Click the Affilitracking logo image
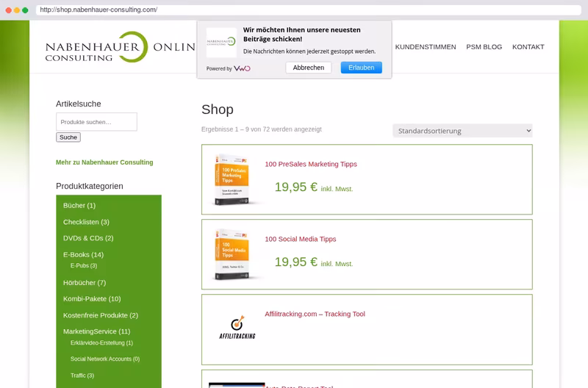This screenshot has width=588, height=388. 237,328
